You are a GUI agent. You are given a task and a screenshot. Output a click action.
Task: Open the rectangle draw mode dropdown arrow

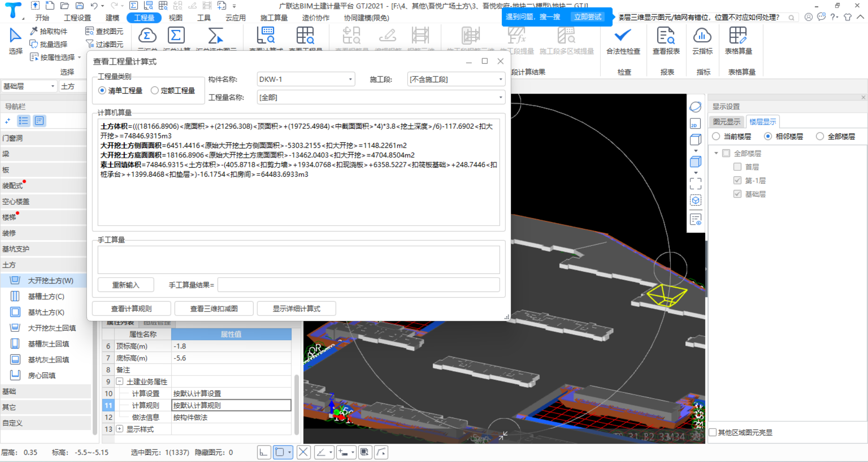pyautogui.click(x=289, y=452)
